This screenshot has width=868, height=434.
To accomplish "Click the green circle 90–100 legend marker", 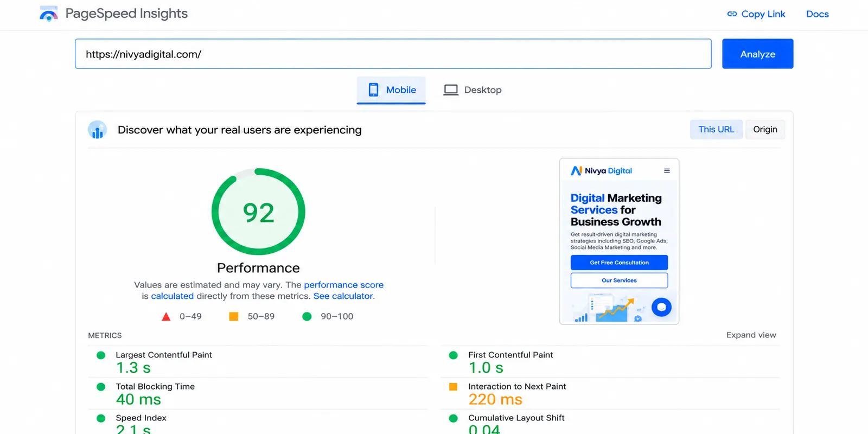I will [307, 316].
